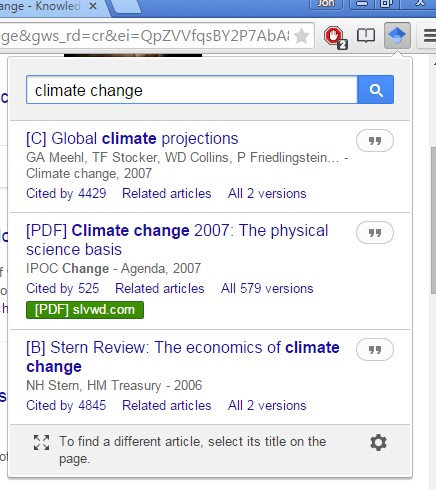Expand results to full screen
436x490 pixels.
[42, 443]
